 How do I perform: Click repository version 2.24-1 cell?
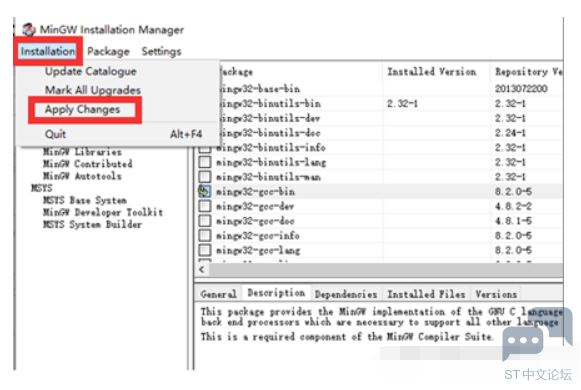pyautogui.click(x=510, y=133)
